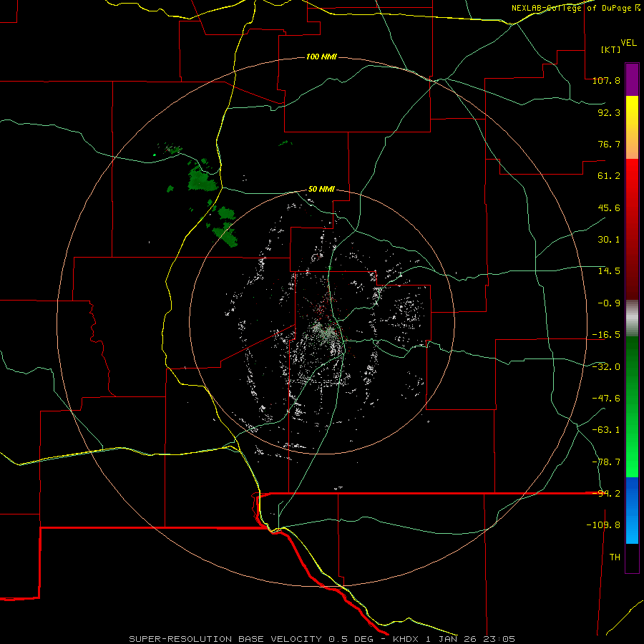Pick the purple segment of velocity color bar
Image resolution: width=644 pixels, height=644 pixels.
(x=632, y=79)
